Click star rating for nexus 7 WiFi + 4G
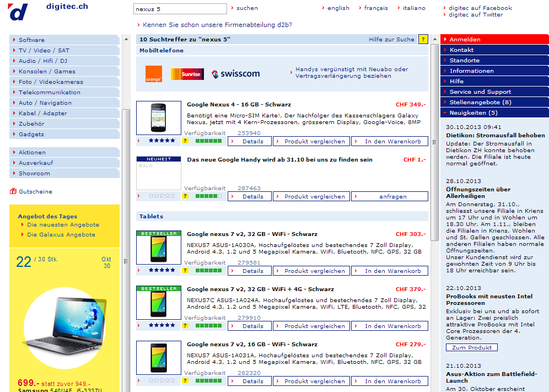 tap(162, 325)
